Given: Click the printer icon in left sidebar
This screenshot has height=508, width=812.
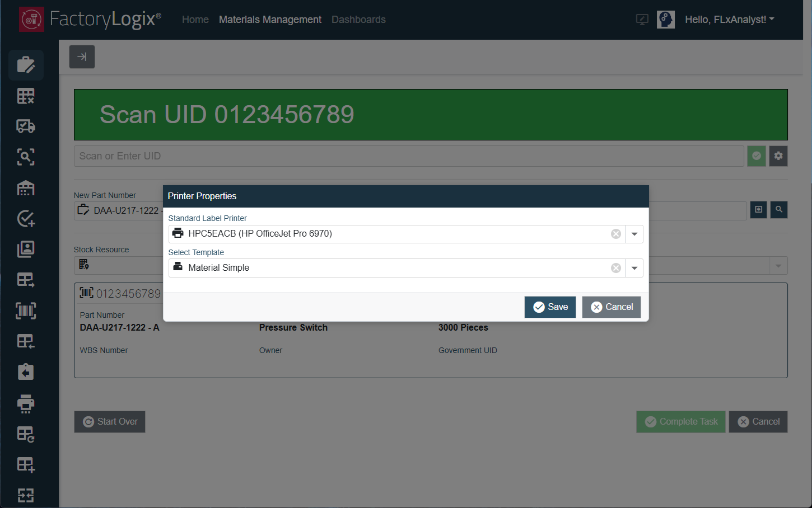Looking at the screenshot, I should pyautogui.click(x=26, y=403).
